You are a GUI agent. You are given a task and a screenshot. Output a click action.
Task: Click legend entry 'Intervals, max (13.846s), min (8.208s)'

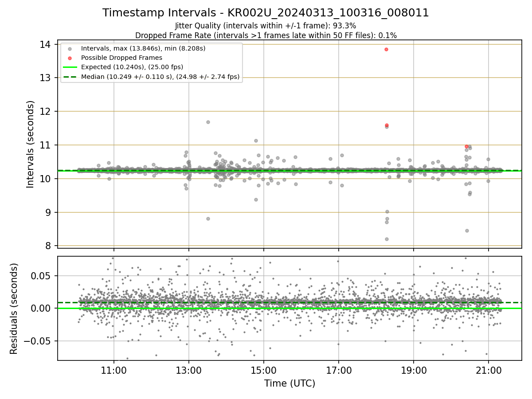[143, 48]
